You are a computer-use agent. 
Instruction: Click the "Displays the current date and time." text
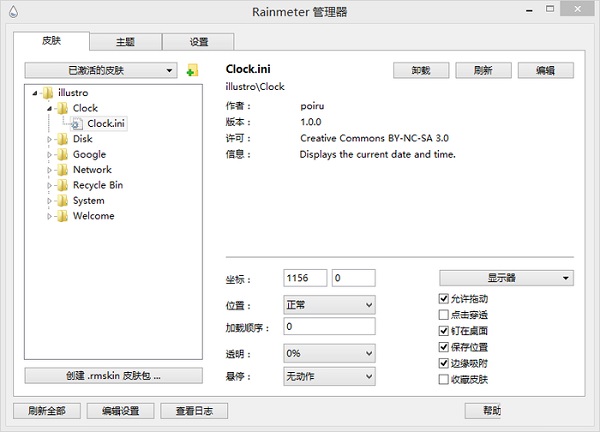coord(377,155)
